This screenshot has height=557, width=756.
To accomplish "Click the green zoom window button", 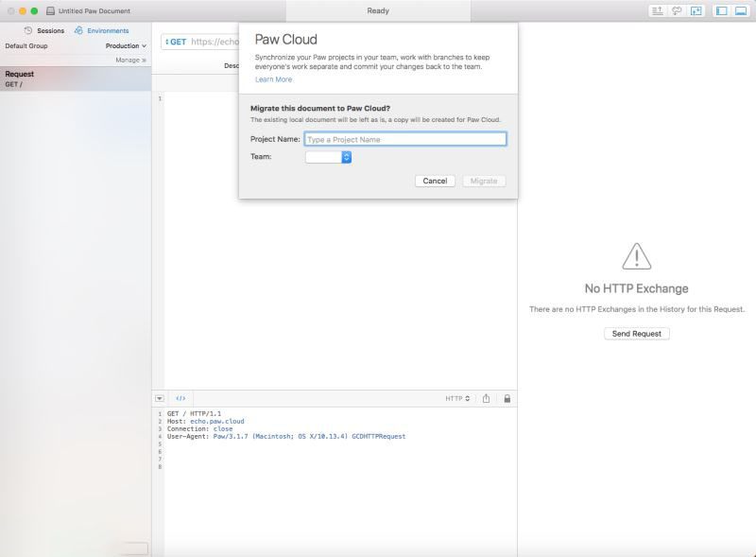I will point(34,10).
